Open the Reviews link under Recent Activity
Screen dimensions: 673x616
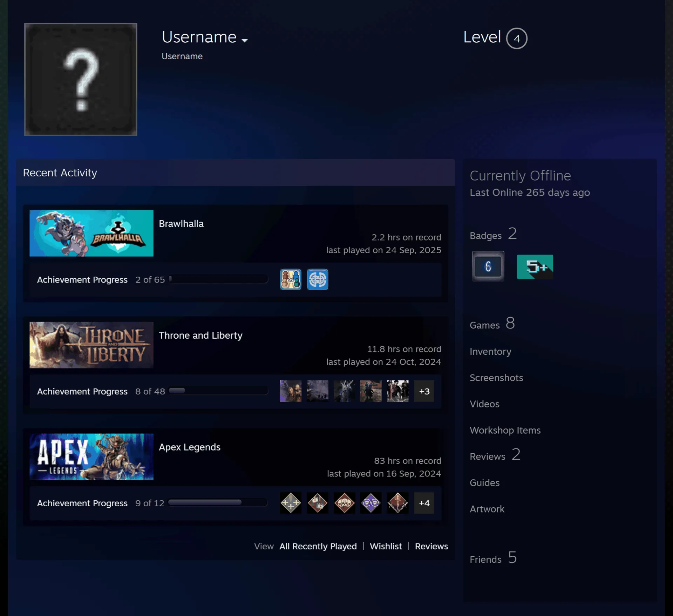pos(431,546)
